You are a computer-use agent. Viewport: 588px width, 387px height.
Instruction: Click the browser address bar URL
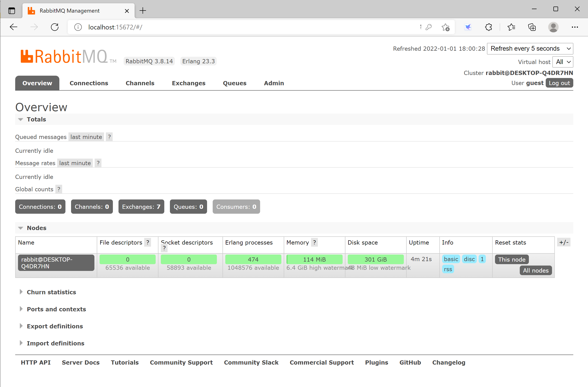(x=115, y=27)
